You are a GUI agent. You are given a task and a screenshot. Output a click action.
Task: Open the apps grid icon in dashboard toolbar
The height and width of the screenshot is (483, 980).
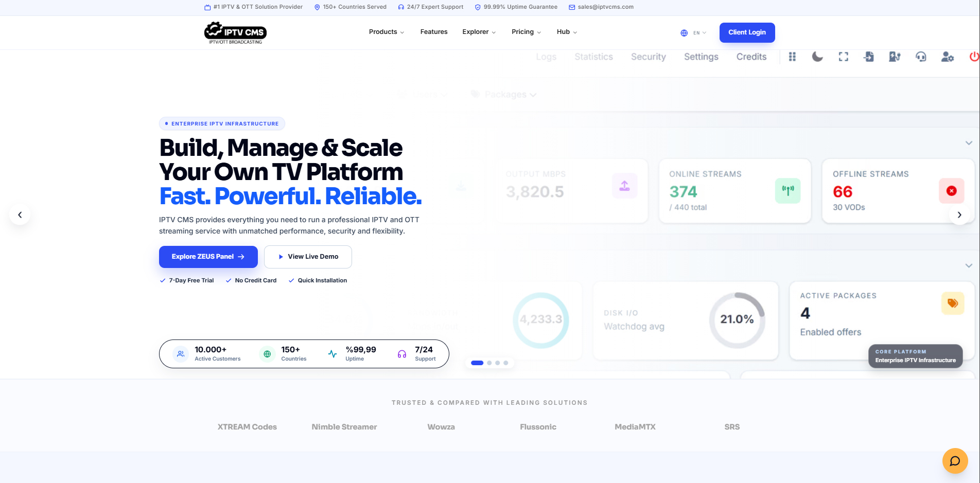click(792, 57)
